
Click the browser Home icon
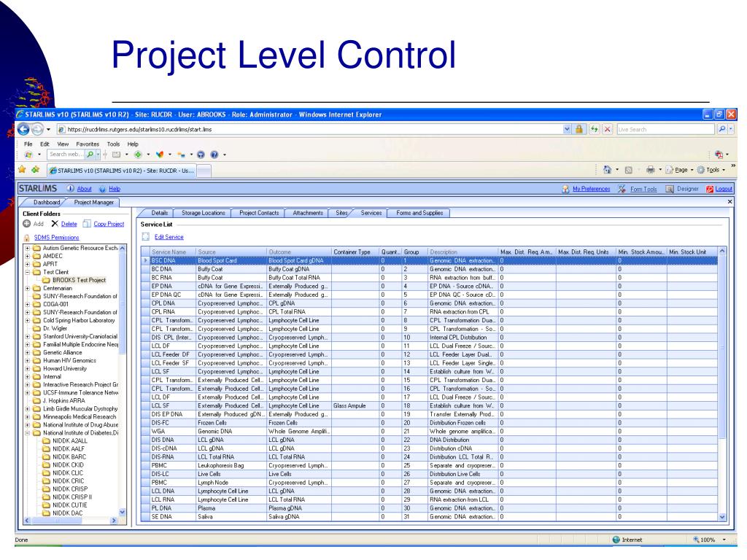[x=607, y=169]
